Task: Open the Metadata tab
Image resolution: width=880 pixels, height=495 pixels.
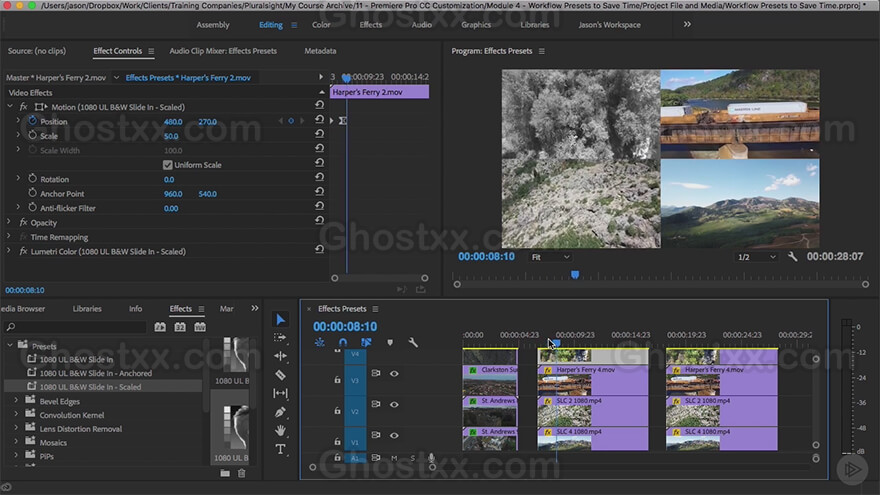Action: coord(320,51)
